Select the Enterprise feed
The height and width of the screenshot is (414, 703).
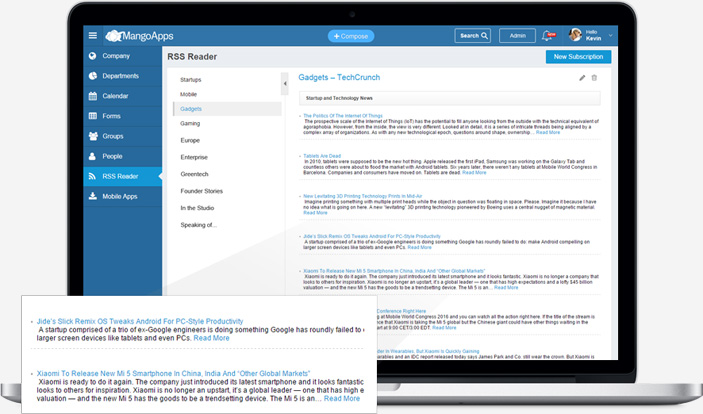click(x=194, y=157)
